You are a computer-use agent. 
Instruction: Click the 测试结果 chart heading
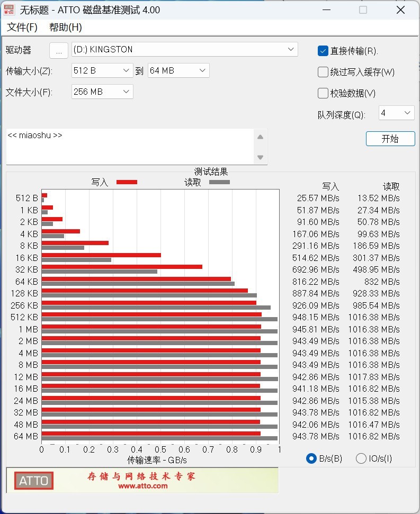(211, 172)
